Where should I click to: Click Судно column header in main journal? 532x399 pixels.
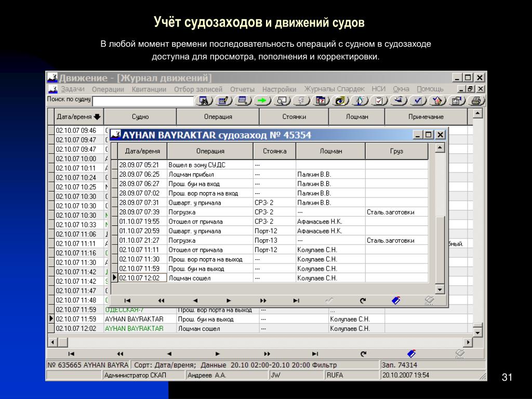tap(140, 117)
